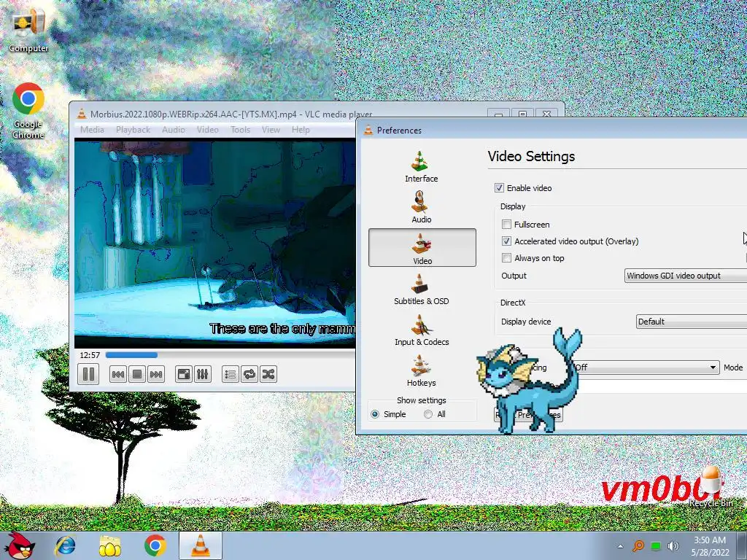Skip to next media in VLC
This screenshot has width=747, height=560.
tap(156, 374)
